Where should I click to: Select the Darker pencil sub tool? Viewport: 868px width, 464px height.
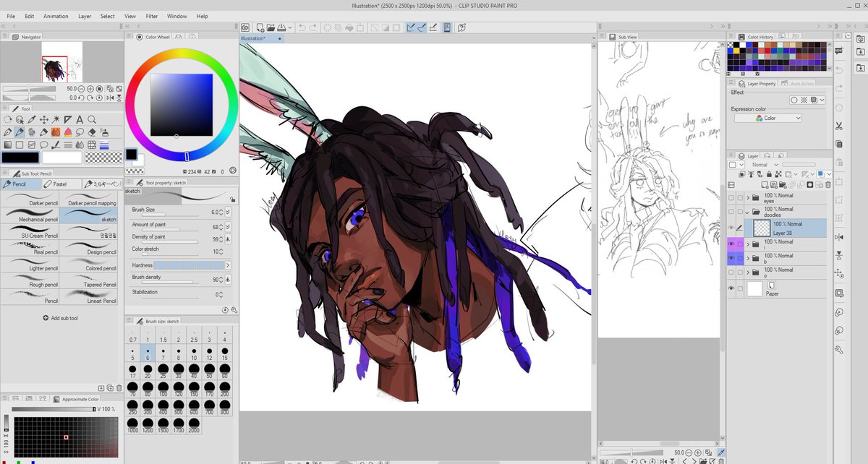click(x=30, y=199)
